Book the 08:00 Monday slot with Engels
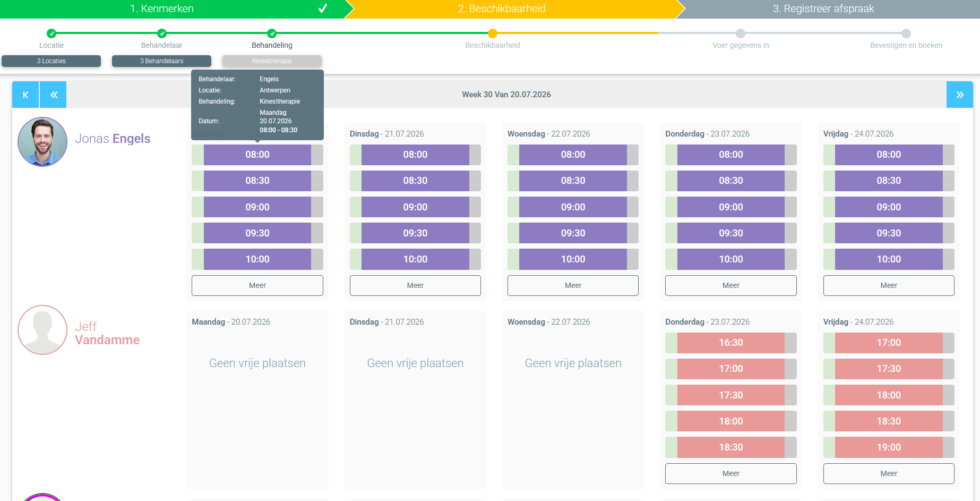 pos(257,155)
